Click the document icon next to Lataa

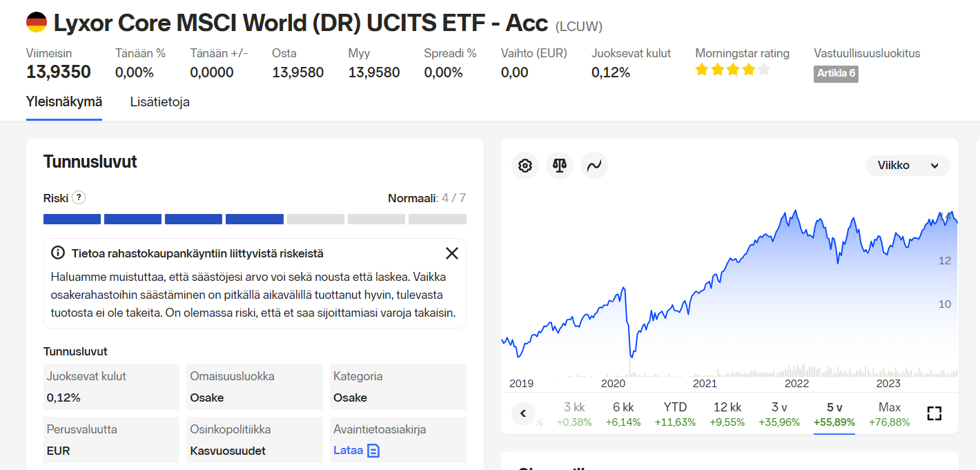coord(373,451)
